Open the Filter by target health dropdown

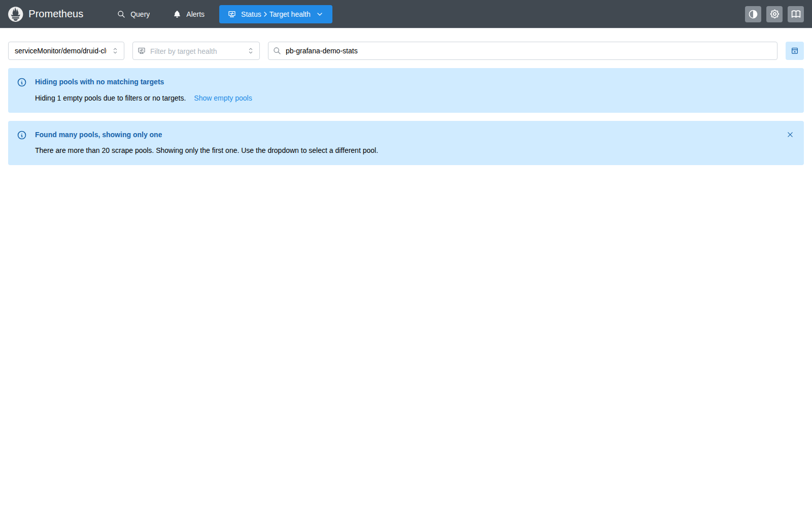point(196,51)
